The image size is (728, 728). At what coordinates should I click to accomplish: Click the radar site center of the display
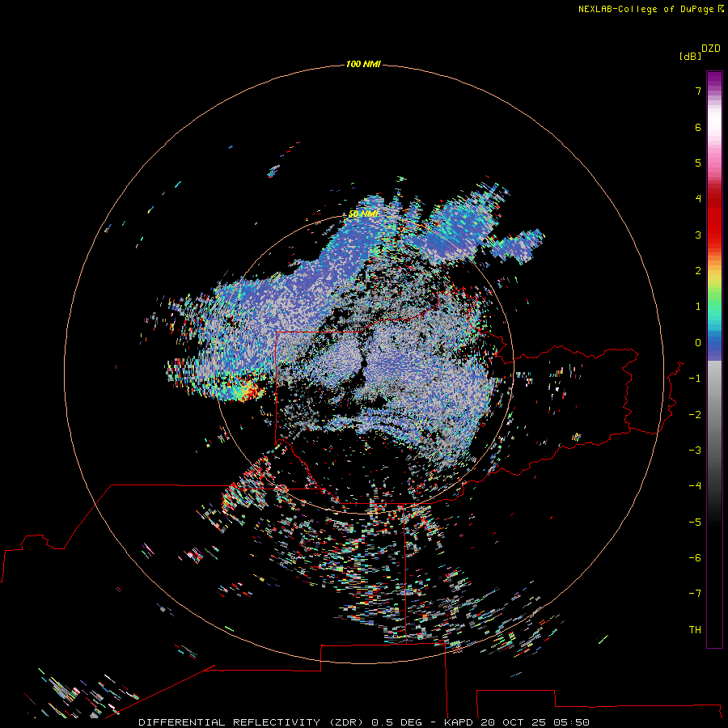pos(364,364)
